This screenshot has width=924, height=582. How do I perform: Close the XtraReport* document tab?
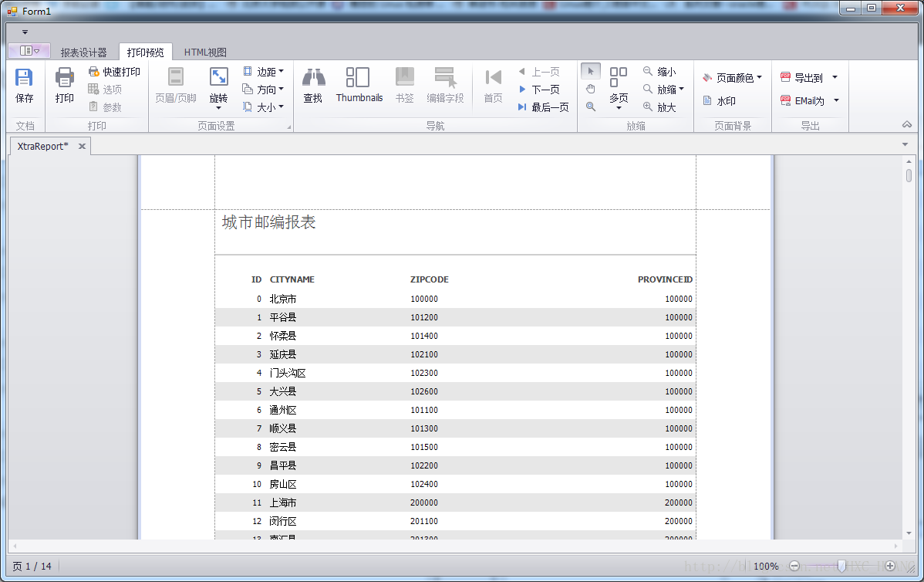(x=82, y=146)
